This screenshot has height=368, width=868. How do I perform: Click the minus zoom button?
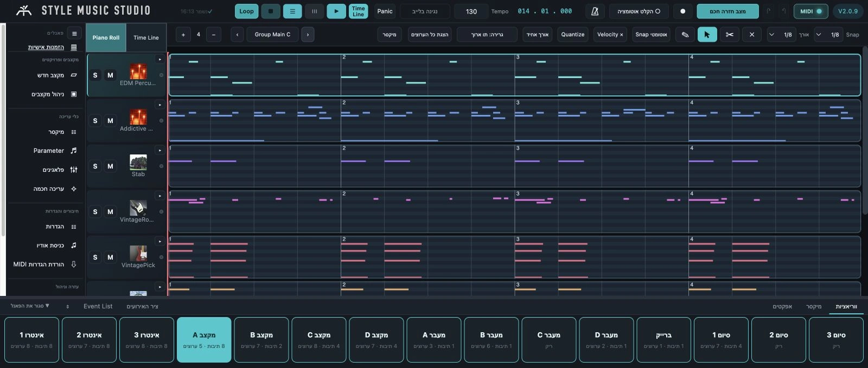214,35
